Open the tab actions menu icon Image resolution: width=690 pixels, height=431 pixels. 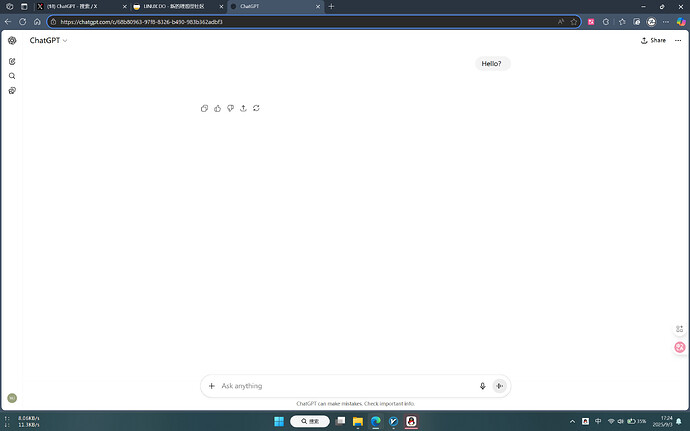(24, 7)
